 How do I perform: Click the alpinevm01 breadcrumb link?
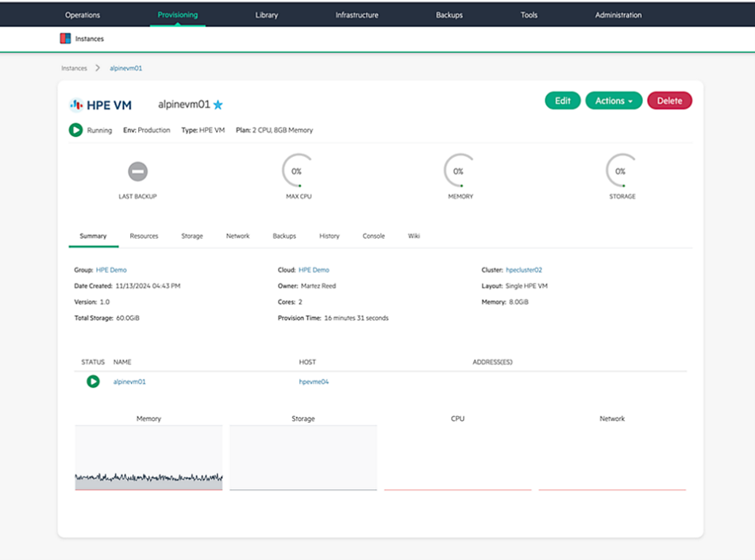click(125, 68)
